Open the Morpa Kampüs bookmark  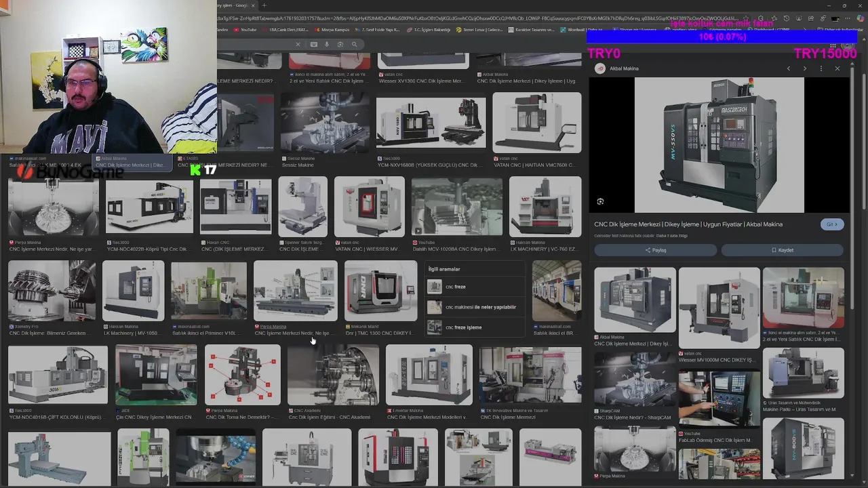(332, 30)
